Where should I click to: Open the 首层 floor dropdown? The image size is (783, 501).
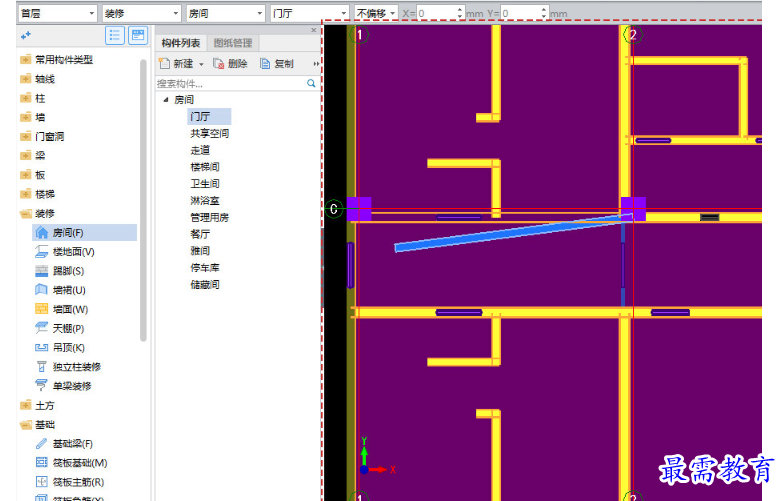[57, 13]
